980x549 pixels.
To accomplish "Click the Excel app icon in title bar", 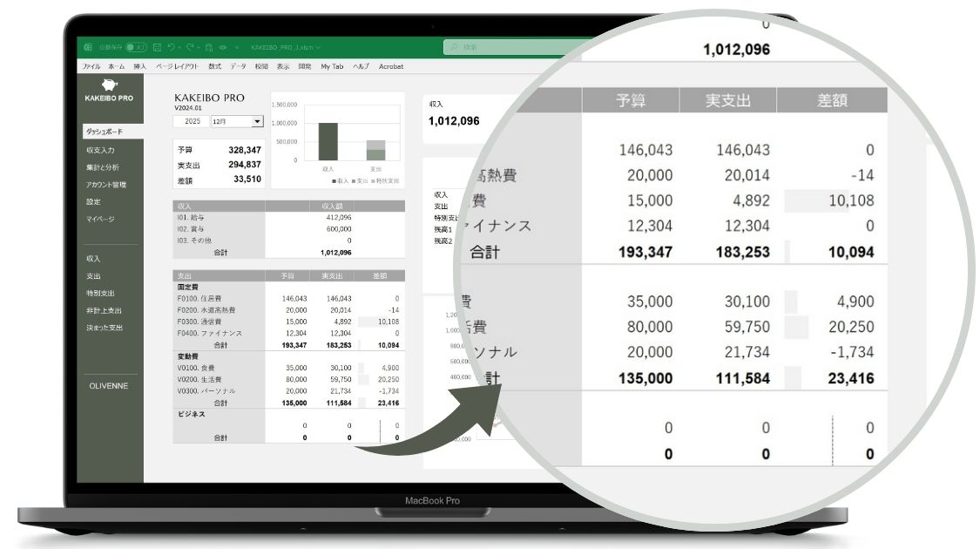I will [x=88, y=47].
